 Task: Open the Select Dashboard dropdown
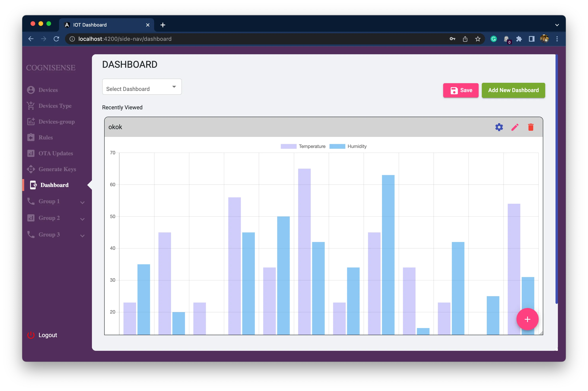(x=142, y=87)
